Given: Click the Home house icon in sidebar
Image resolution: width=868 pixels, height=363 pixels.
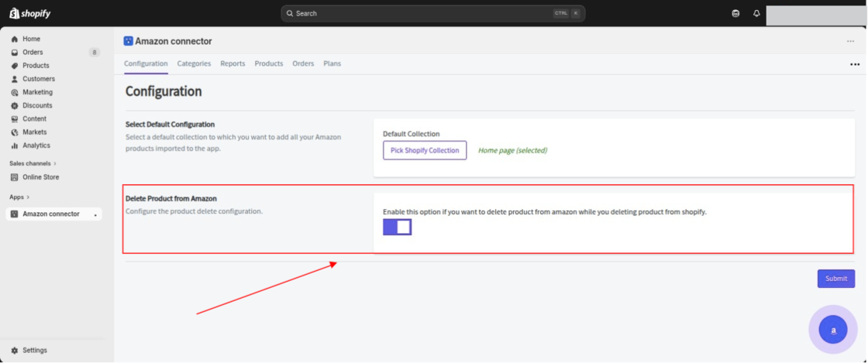Looking at the screenshot, I should click(x=15, y=39).
